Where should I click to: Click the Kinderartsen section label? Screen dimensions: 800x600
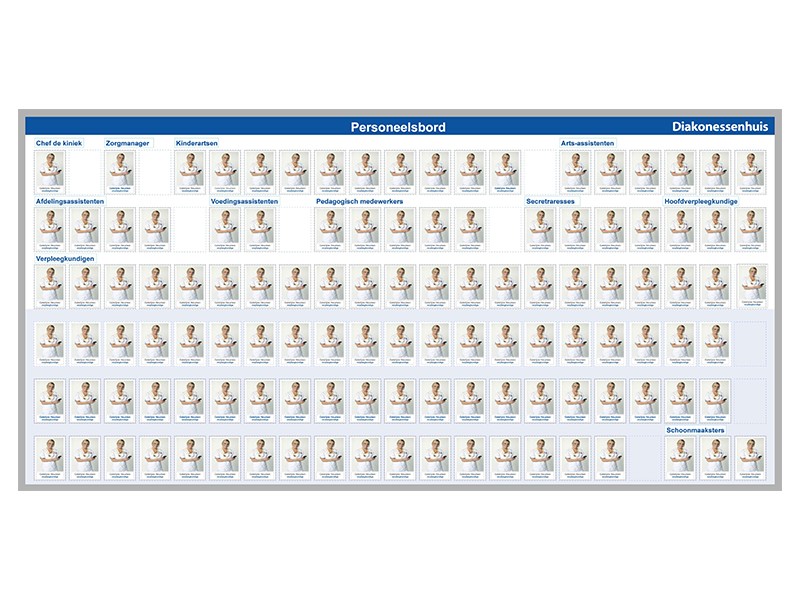197,143
